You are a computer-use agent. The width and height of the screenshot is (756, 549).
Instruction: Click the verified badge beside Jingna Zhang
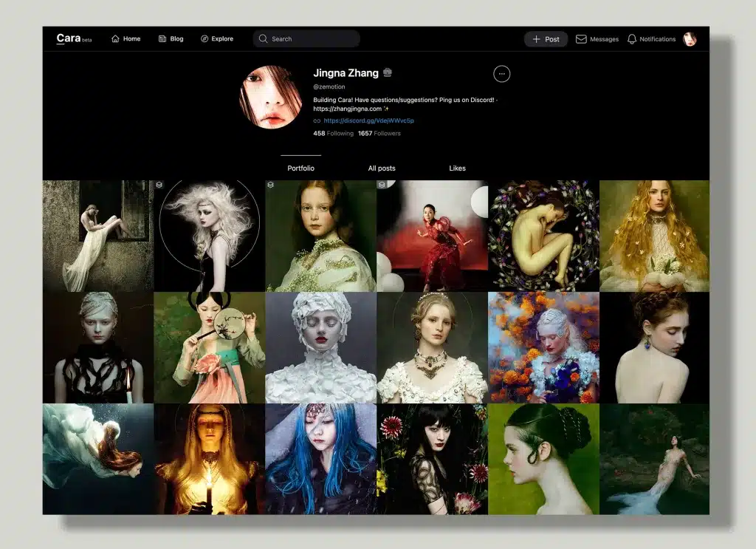point(388,73)
